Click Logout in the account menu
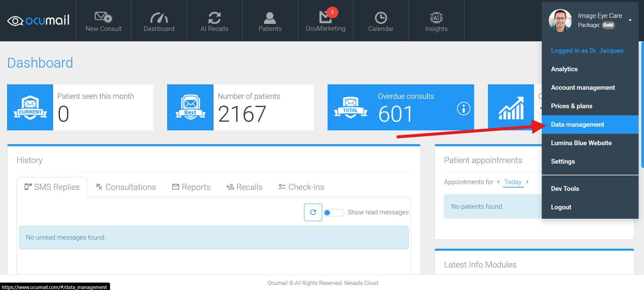The image size is (644, 290). pyautogui.click(x=590, y=207)
